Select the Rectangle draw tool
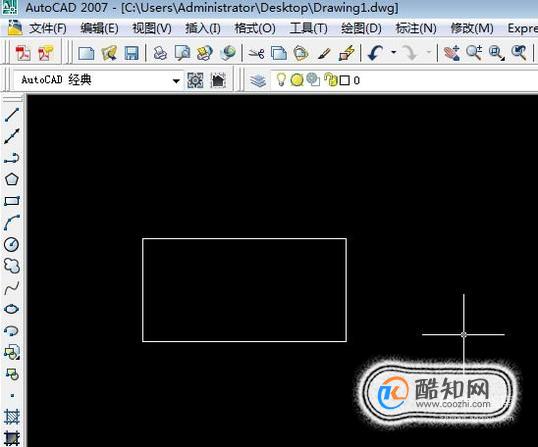Image resolution: width=538 pixels, height=447 pixels. coord(12,201)
